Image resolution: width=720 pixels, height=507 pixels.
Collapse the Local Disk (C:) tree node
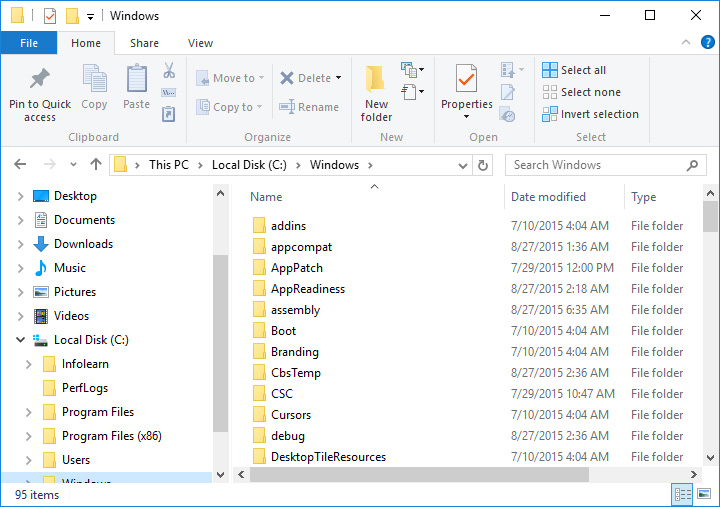tap(21, 340)
